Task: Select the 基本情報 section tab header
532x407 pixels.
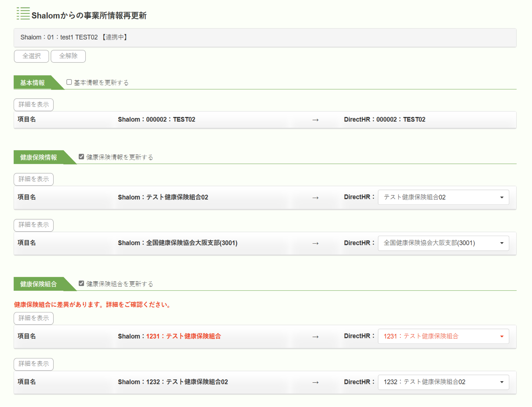Action: [x=33, y=83]
